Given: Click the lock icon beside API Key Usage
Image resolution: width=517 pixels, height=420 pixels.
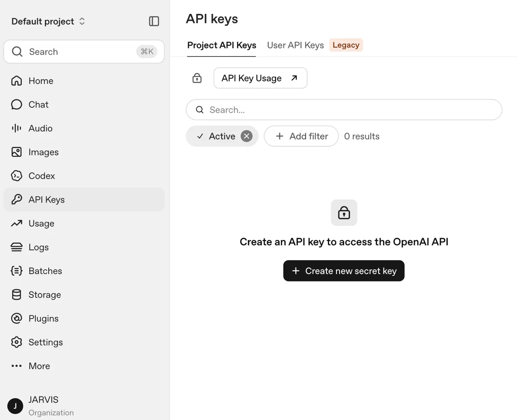Looking at the screenshot, I should coord(197,78).
